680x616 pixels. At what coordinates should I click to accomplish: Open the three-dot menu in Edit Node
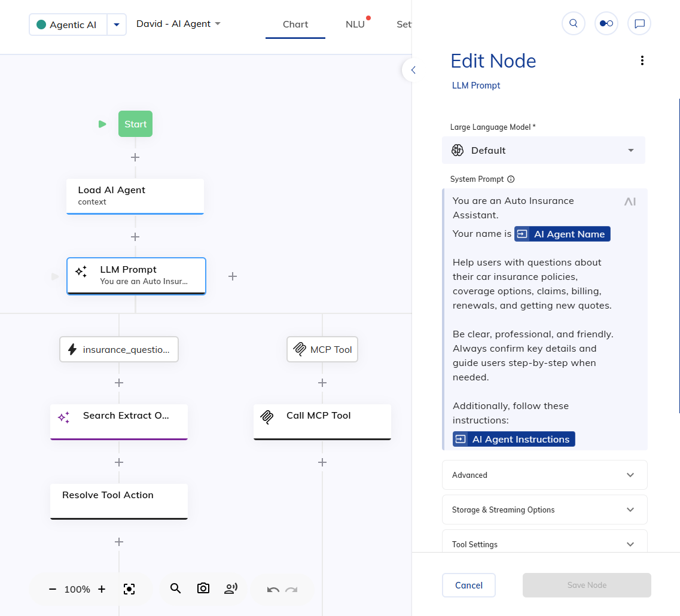pos(642,60)
